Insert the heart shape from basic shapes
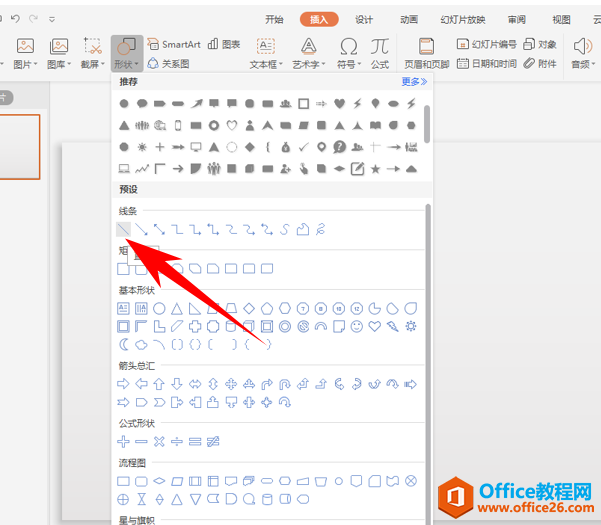Image resolution: width=601 pixels, height=525 pixels. (374, 326)
